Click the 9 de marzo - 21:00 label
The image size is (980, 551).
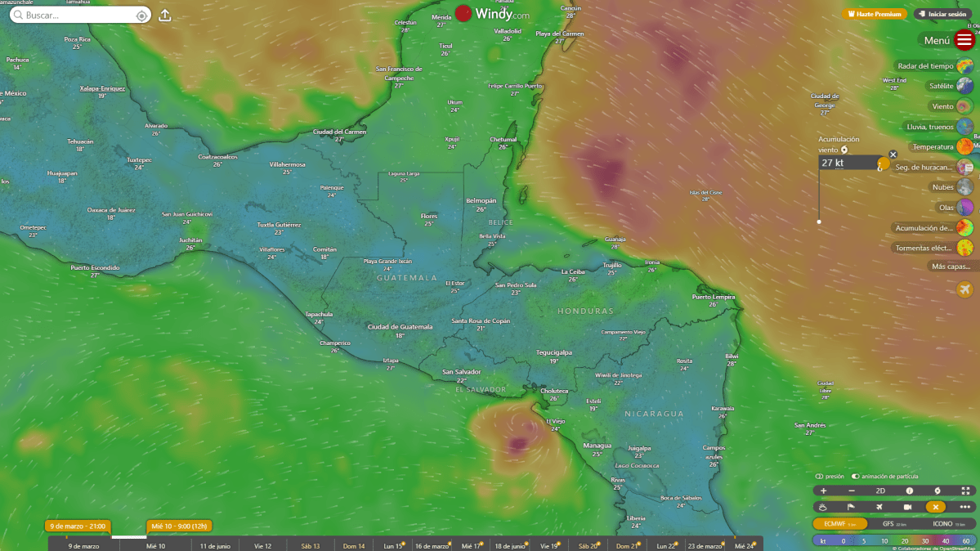[78, 526]
